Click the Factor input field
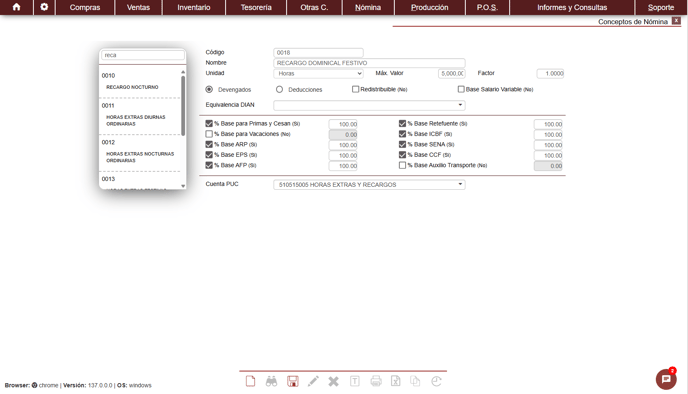This screenshot has width=688, height=394. (550, 73)
